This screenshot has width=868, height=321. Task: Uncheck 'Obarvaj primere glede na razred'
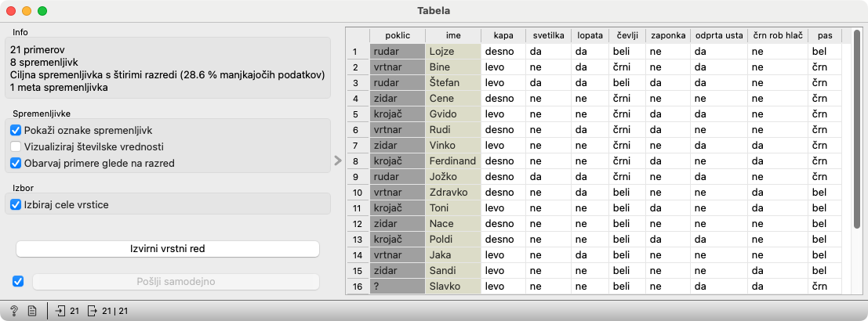click(16, 163)
